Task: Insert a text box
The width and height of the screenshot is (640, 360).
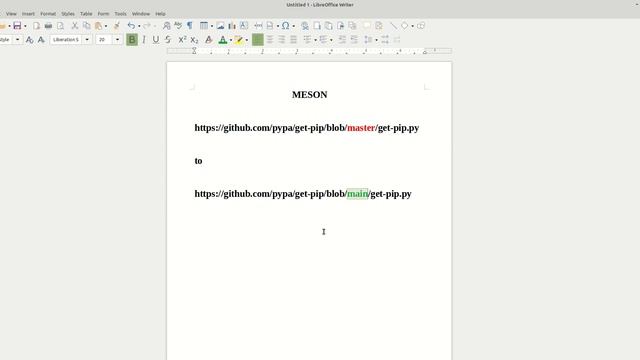Action: tap(244, 26)
